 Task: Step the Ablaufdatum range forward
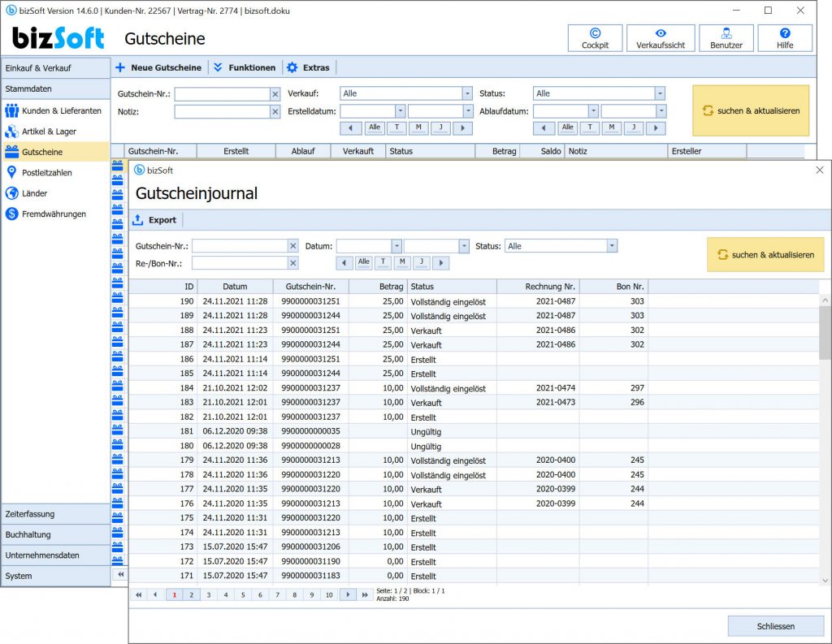656,128
